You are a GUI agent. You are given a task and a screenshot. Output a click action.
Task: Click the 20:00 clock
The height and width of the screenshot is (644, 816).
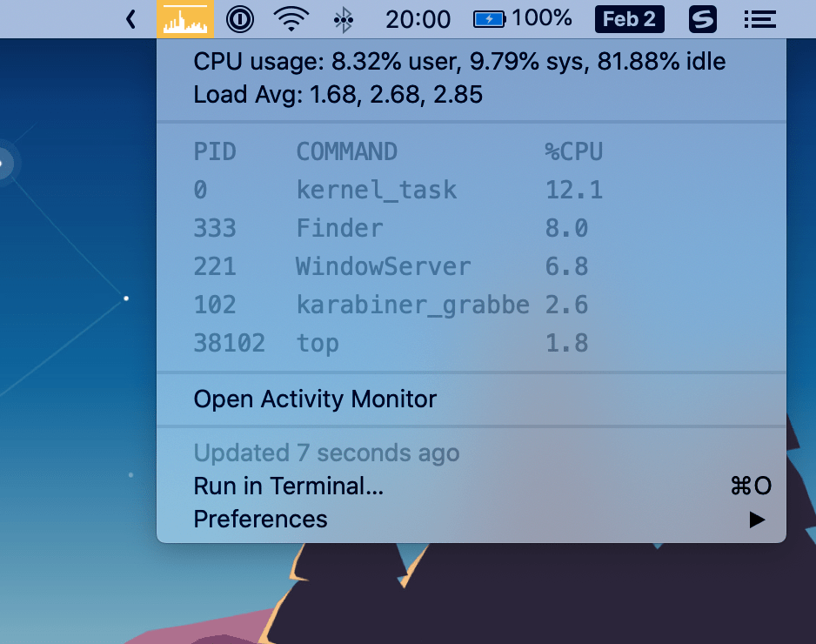click(x=418, y=20)
